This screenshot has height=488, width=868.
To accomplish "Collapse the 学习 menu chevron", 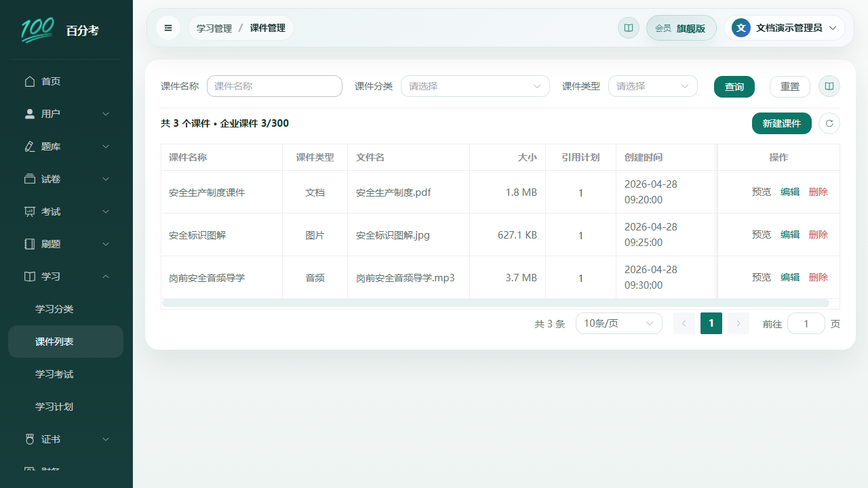I will tap(106, 277).
